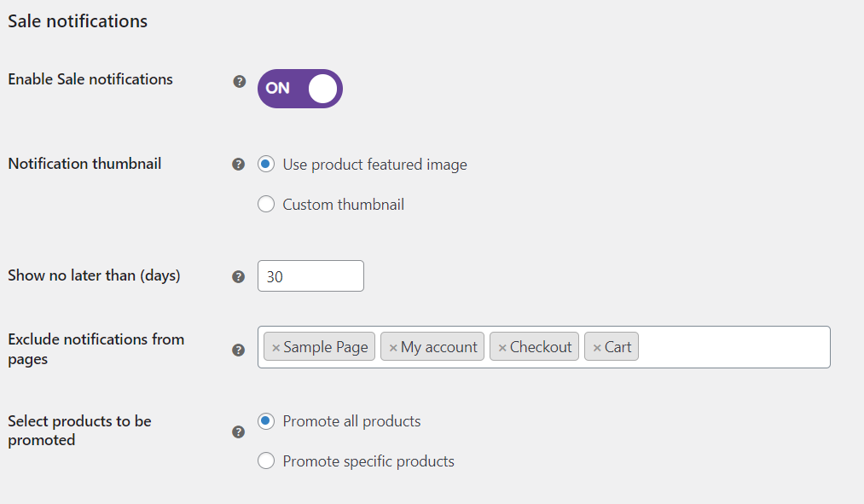The image size is (864, 504).
Task: Choose the Custom thumbnail radio option
Action: pyautogui.click(x=266, y=205)
